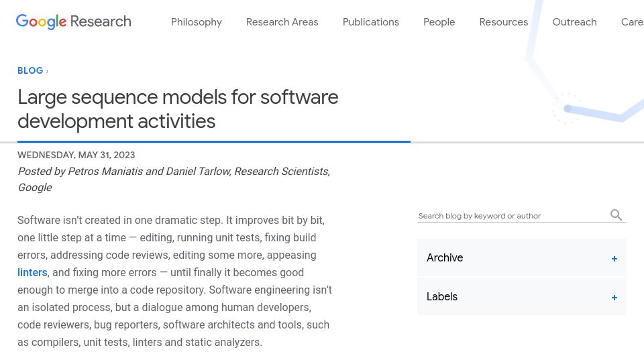The height and width of the screenshot is (362, 644).
Task: Click the Archive label text
Action: click(445, 257)
